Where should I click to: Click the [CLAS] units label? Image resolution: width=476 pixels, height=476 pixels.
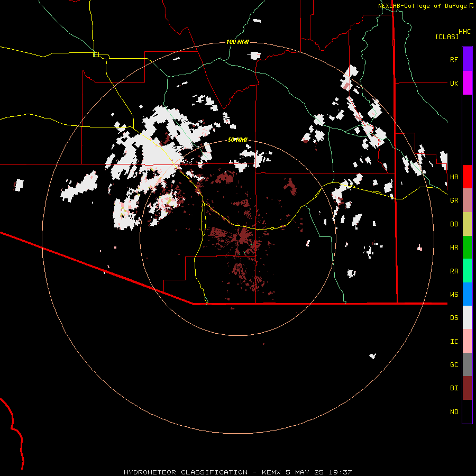coord(447,36)
